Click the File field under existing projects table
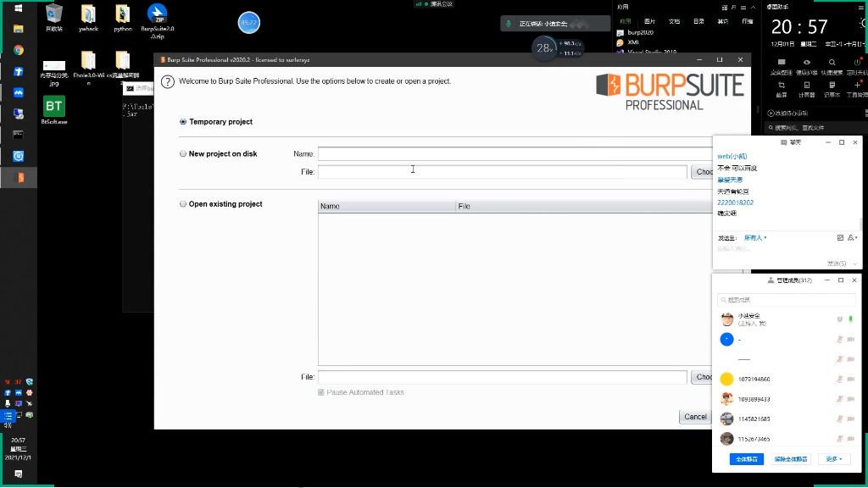The height and width of the screenshot is (488, 868). pos(502,377)
